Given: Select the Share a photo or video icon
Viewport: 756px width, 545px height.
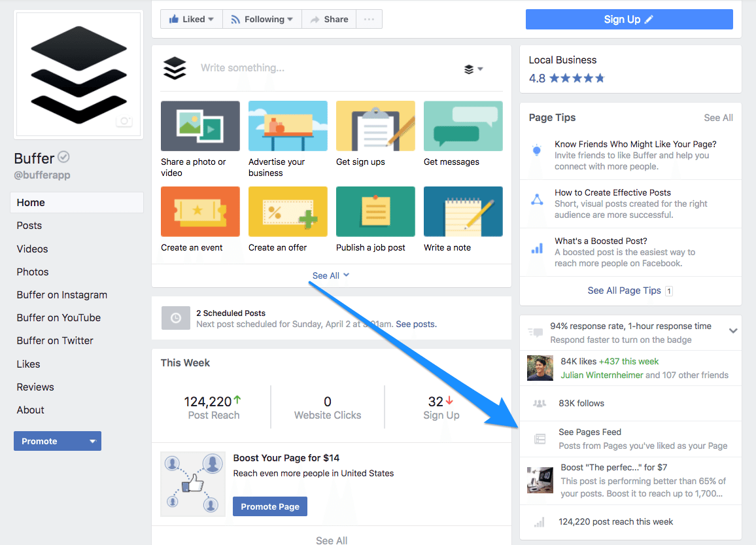Looking at the screenshot, I should click(200, 126).
